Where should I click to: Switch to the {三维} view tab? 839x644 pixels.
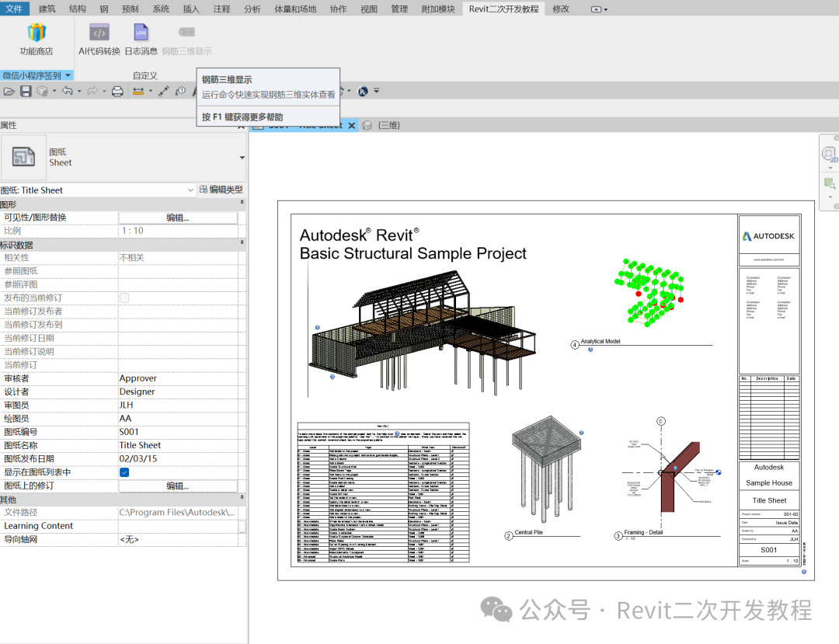(x=389, y=125)
